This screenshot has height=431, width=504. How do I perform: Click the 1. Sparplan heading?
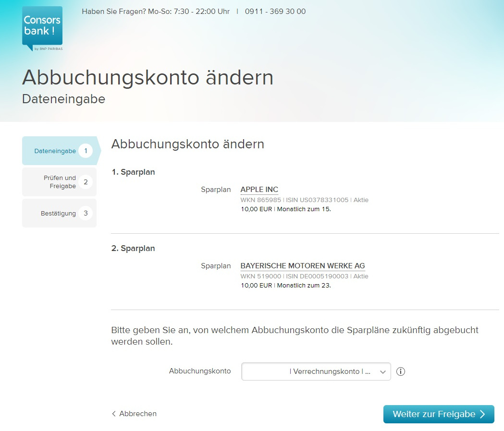click(x=133, y=172)
